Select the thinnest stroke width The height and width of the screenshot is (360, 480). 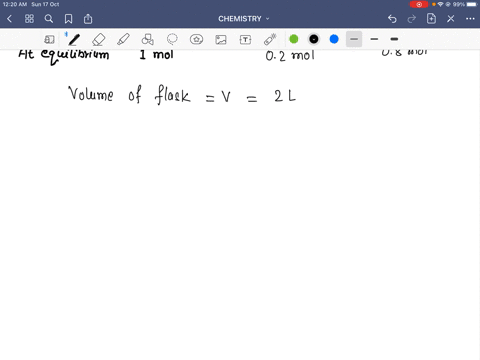click(354, 39)
